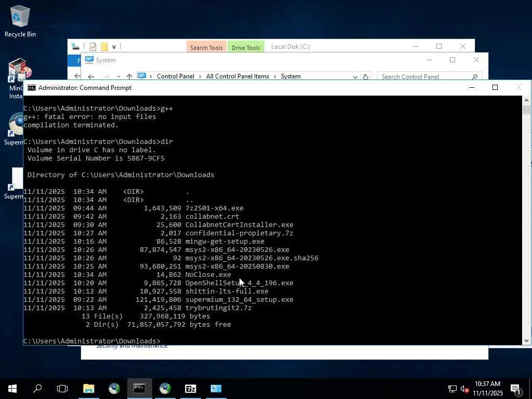532x399 pixels.
Task: Open the second Supermium taskbar icon
Action: tap(165, 389)
